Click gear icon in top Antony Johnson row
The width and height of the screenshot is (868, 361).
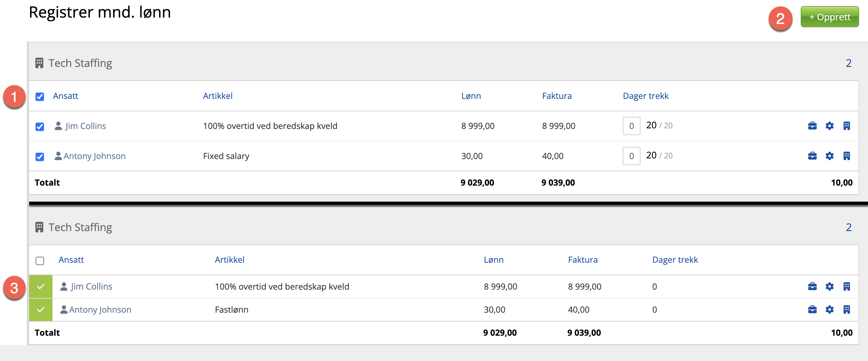(x=829, y=156)
